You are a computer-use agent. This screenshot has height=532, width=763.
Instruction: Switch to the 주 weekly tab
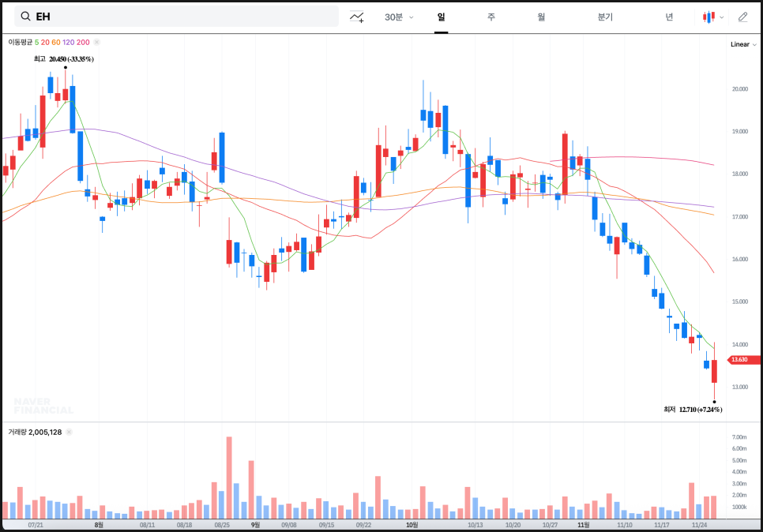490,17
